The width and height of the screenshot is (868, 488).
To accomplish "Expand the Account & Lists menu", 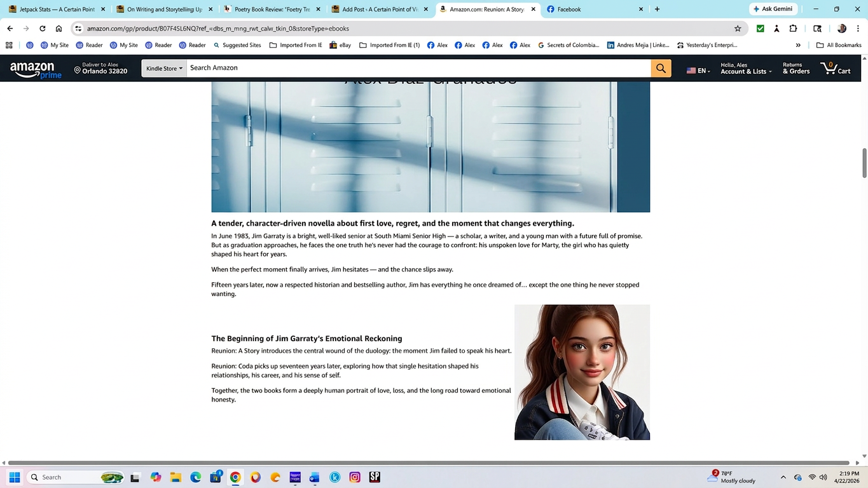I will tap(745, 68).
